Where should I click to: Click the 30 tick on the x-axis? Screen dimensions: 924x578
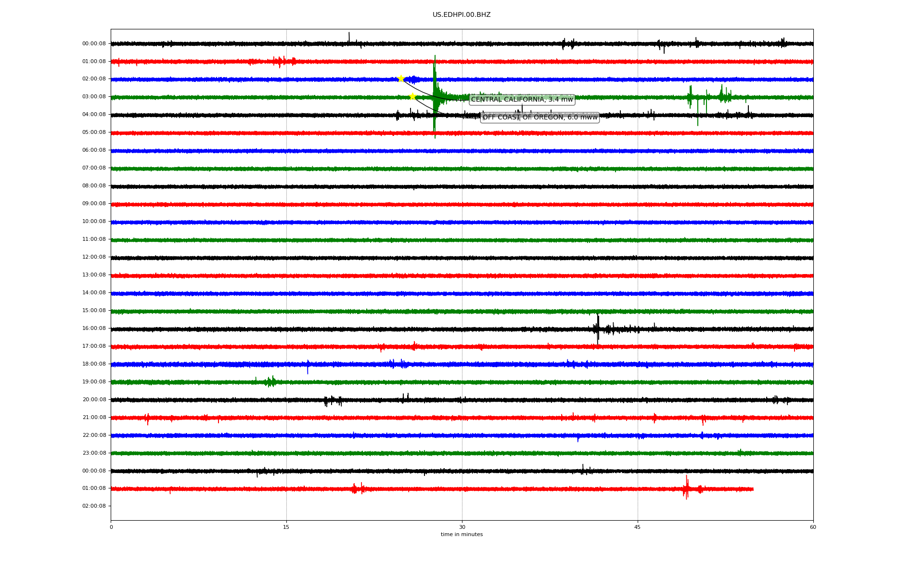[462, 527]
